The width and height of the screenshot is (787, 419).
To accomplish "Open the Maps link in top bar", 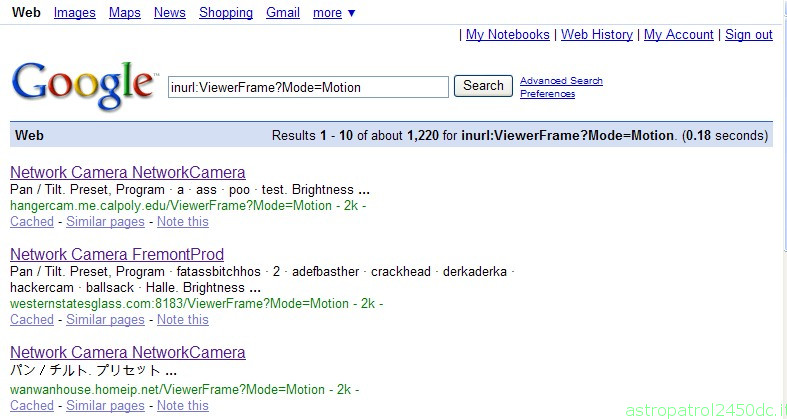I will (125, 13).
